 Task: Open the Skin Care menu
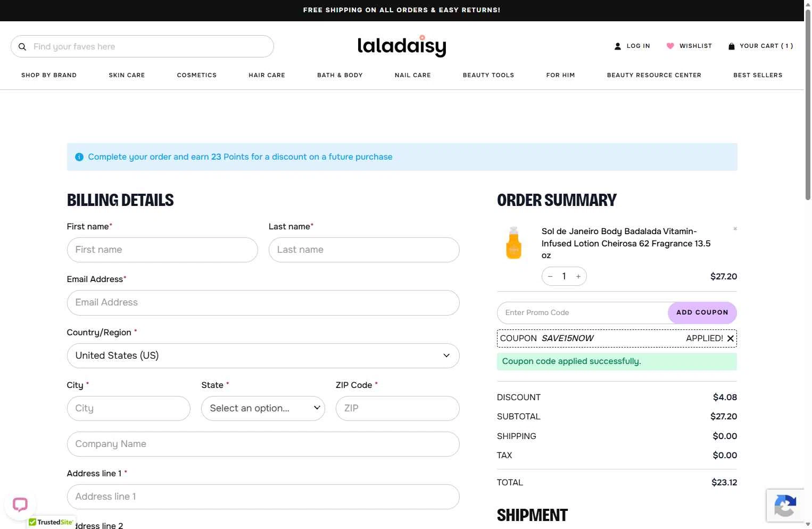click(x=127, y=75)
